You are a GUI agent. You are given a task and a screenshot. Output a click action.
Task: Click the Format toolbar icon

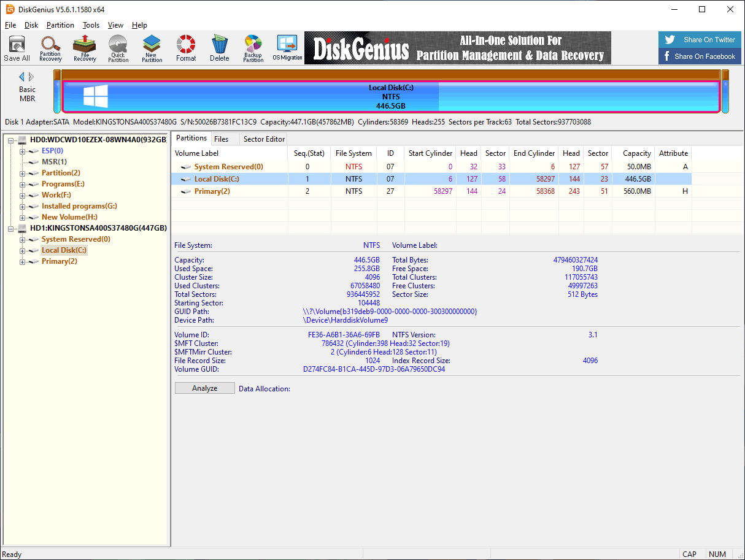186,48
